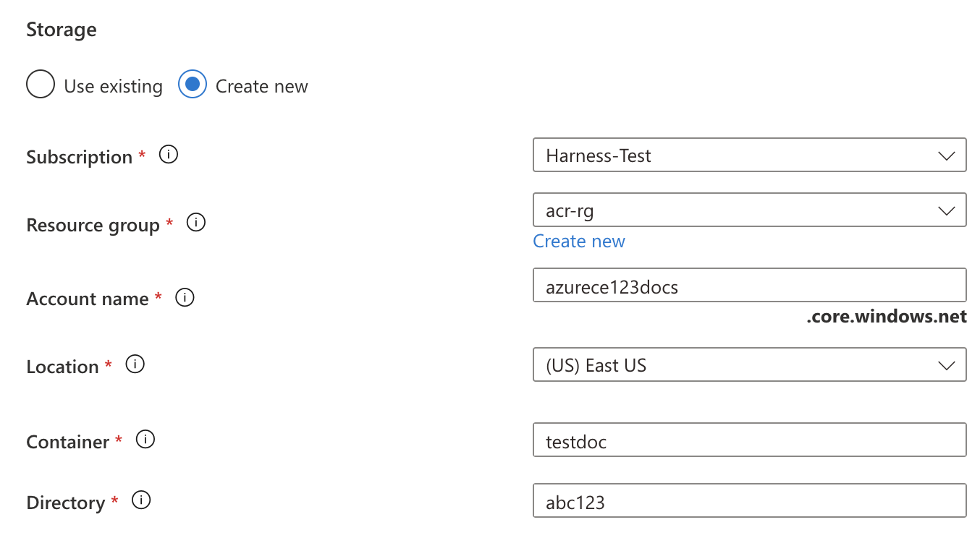Open the Subscription dropdown showing Harness-Test
Image resolution: width=980 pixels, height=538 pixels.
(x=749, y=155)
